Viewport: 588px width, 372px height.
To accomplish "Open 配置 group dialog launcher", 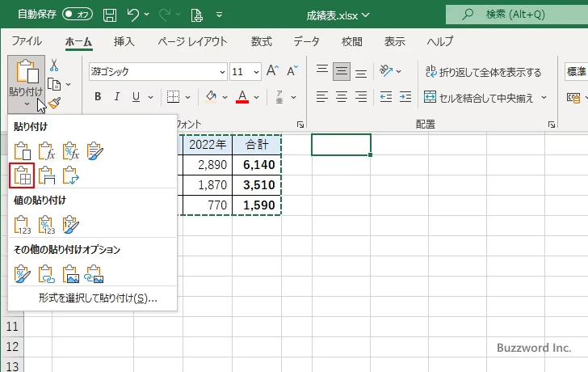I will pyautogui.click(x=551, y=125).
